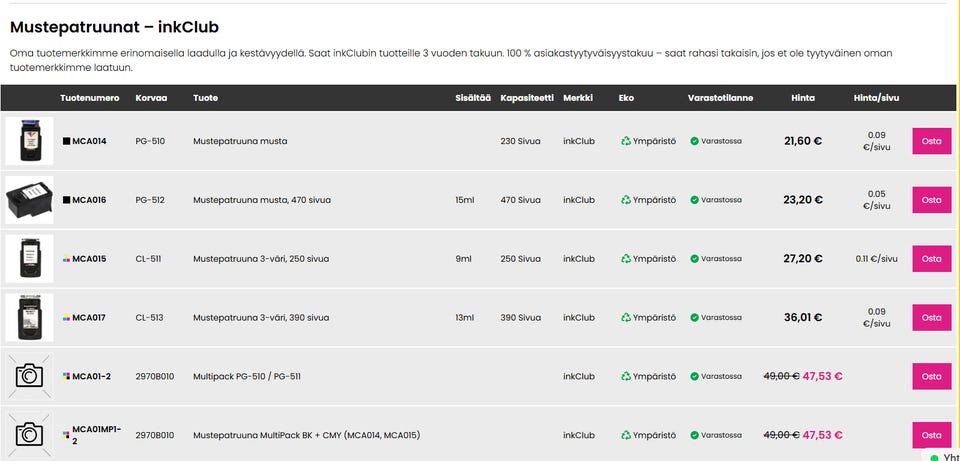The width and height of the screenshot is (960, 461).
Task: Click the recycling Ympäristö icon in MCA01MP1-2 row
Action: (626, 435)
